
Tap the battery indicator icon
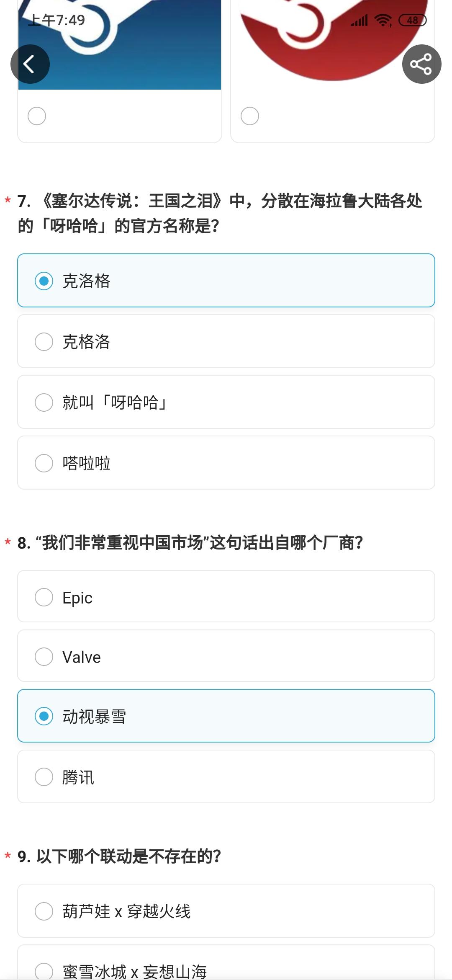[x=412, y=20]
